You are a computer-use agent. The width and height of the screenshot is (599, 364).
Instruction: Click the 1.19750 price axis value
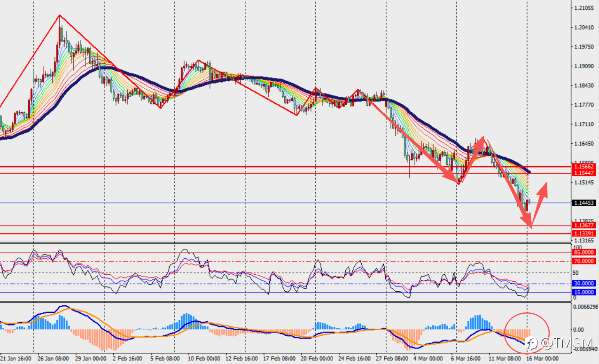pos(585,47)
